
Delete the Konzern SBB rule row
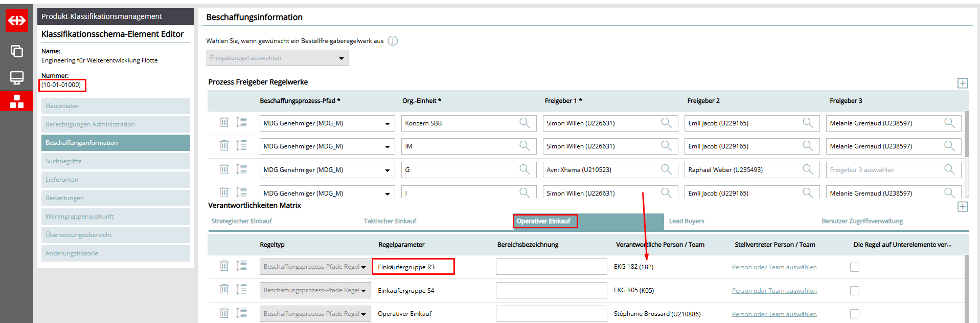(224, 122)
